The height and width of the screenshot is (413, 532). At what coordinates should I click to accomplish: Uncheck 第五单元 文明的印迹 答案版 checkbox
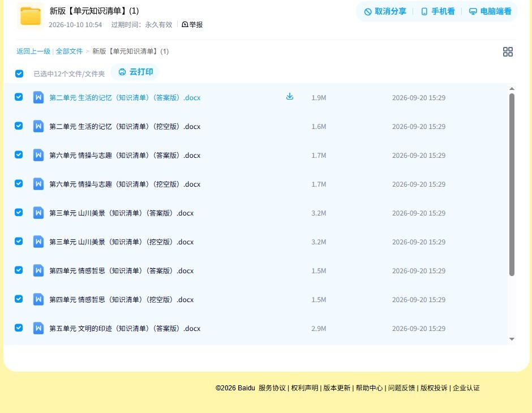click(19, 328)
